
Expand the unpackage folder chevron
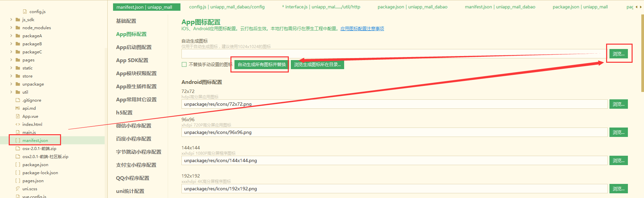11,84
